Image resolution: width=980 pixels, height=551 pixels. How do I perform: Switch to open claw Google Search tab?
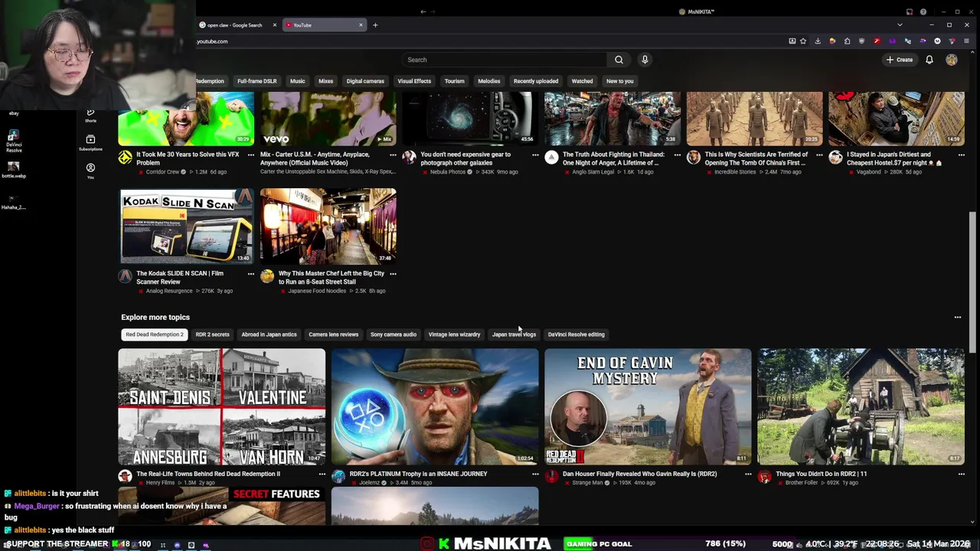(234, 25)
